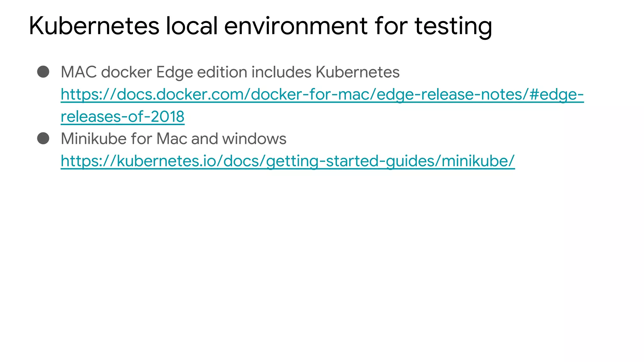The width and height of the screenshot is (644, 362).
Task: Open the kubernetes.io minikube getting-started link
Action: [287, 161]
